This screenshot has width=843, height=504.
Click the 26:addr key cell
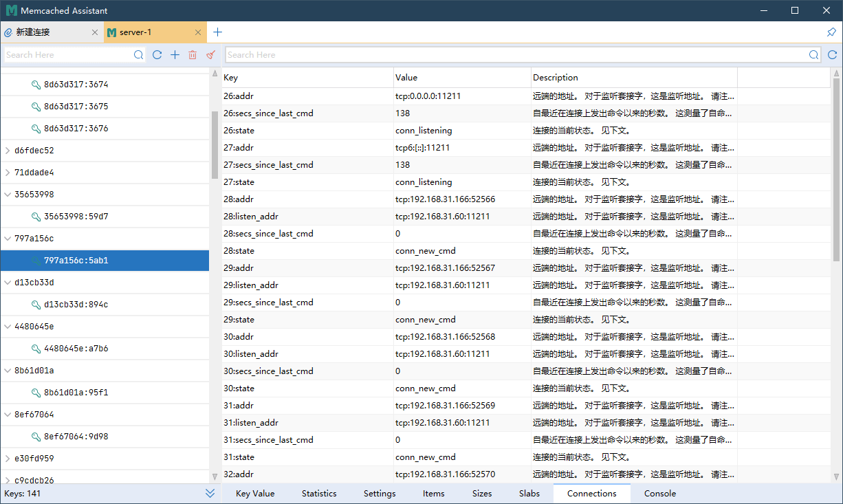click(x=308, y=96)
